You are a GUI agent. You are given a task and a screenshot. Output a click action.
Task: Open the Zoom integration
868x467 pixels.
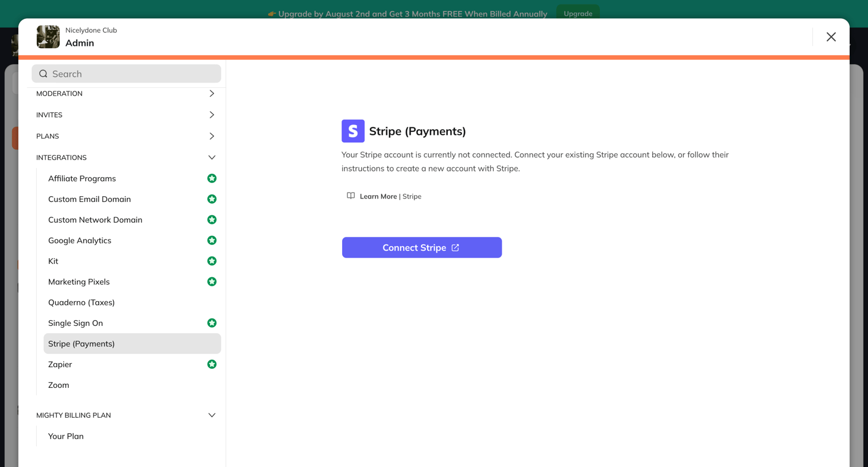tap(132, 385)
